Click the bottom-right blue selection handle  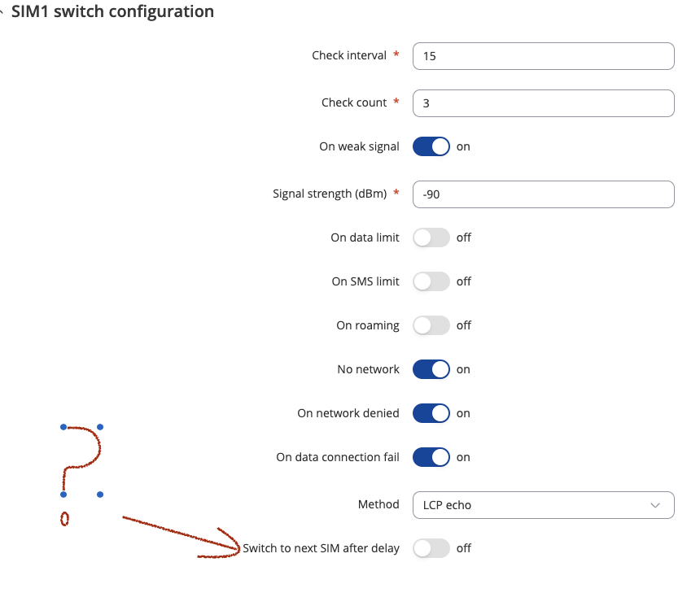click(x=100, y=495)
